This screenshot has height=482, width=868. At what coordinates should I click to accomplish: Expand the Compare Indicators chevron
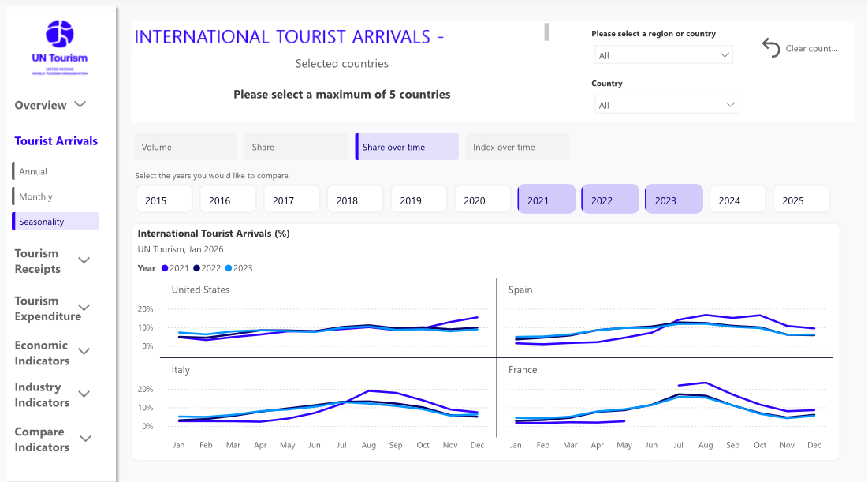[86, 439]
